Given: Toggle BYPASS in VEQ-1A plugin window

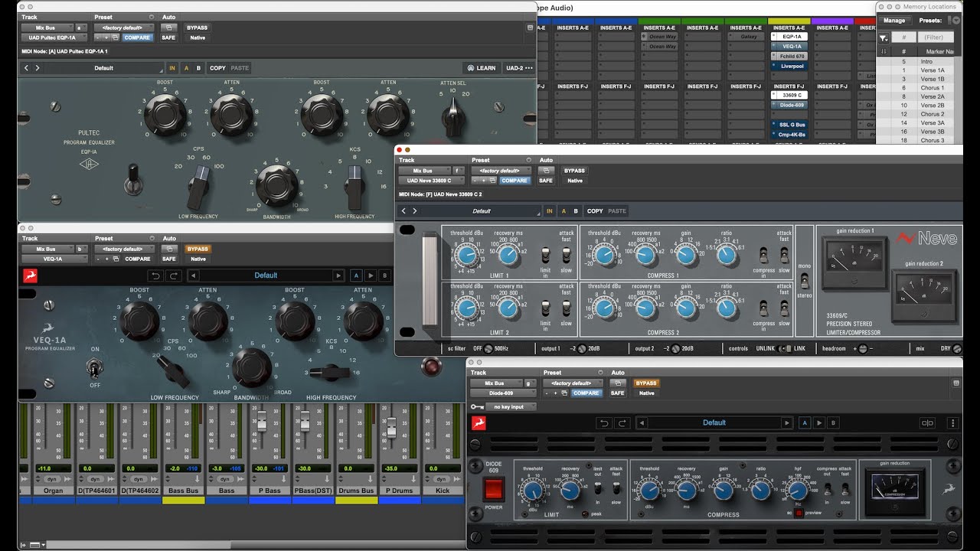Looking at the screenshot, I should coord(198,249).
